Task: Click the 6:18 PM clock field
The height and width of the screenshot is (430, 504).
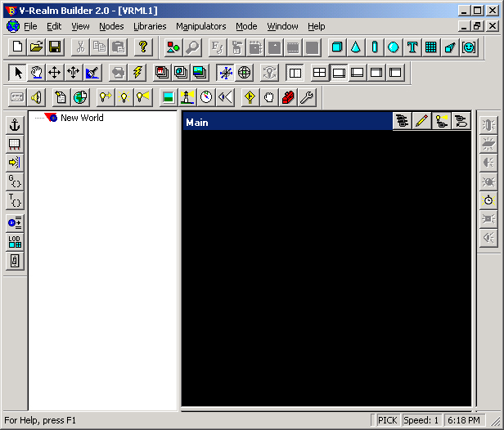Action: 464,420
